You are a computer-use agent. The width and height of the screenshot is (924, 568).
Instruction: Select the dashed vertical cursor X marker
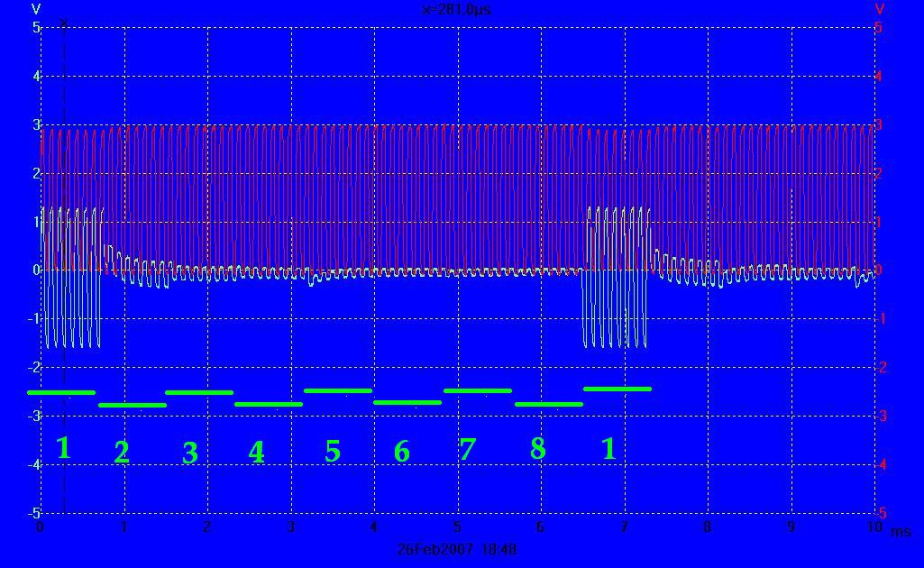coord(63,23)
